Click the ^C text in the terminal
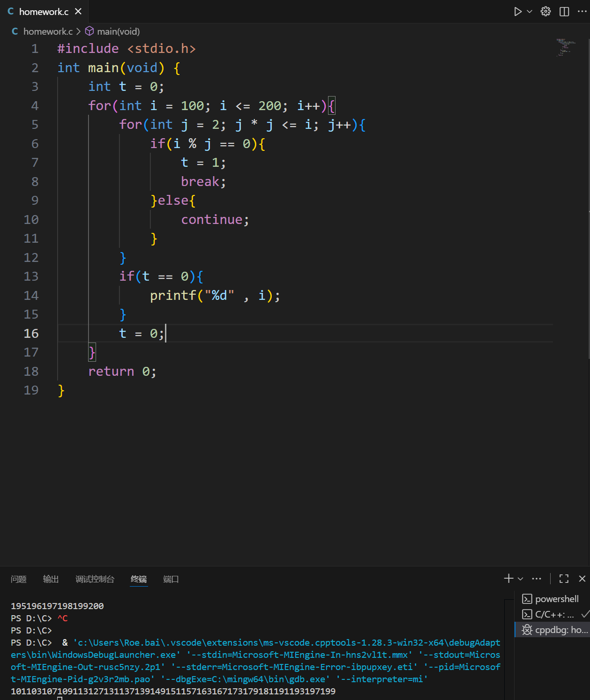This screenshot has height=700, width=590. pyautogui.click(x=62, y=618)
